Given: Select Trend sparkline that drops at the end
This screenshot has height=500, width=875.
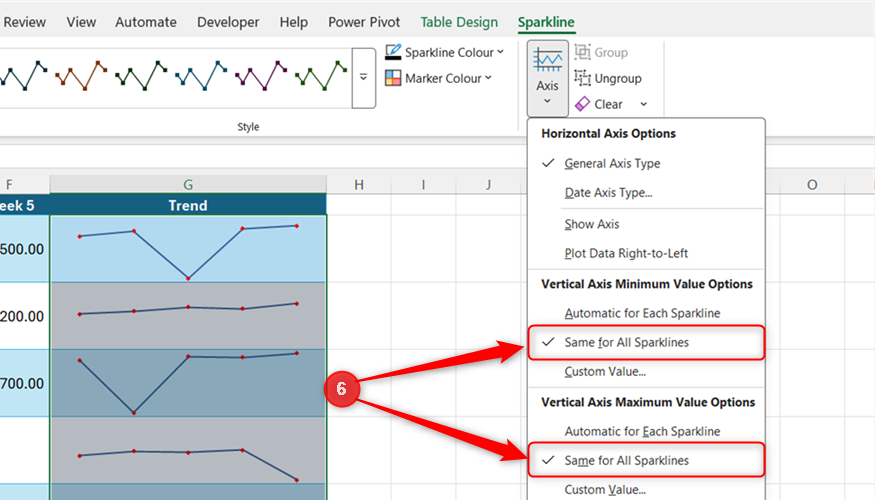Looking at the screenshot, I should 188,450.
